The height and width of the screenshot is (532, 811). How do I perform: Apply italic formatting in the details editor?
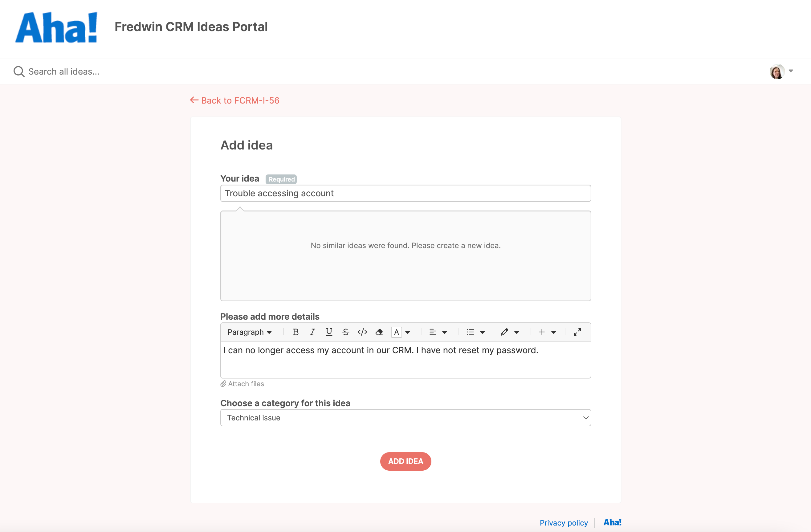click(x=312, y=332)
